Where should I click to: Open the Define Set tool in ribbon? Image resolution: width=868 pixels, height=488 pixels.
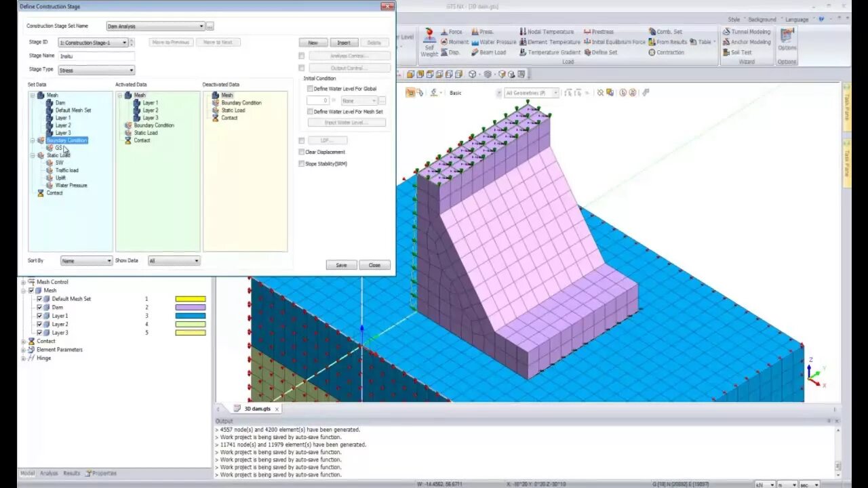600,52
